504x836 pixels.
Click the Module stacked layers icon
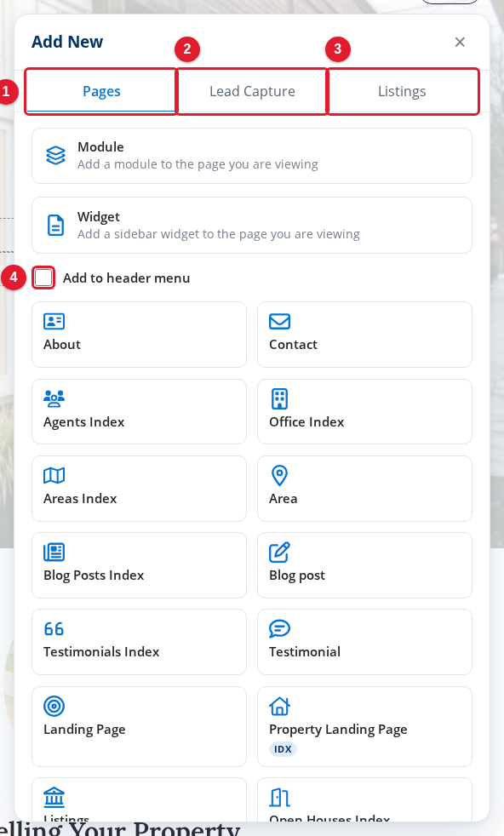point(55,155)
